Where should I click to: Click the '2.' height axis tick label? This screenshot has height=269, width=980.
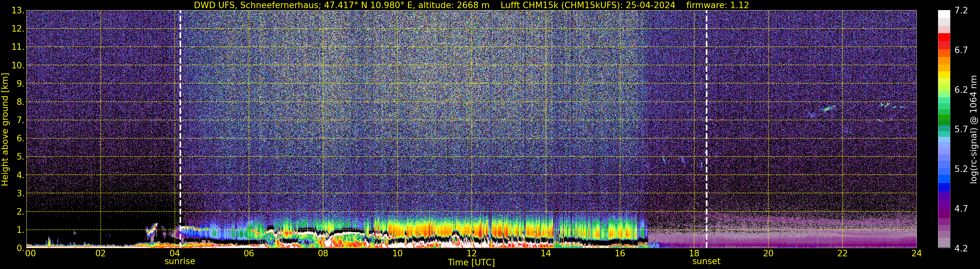20,211
